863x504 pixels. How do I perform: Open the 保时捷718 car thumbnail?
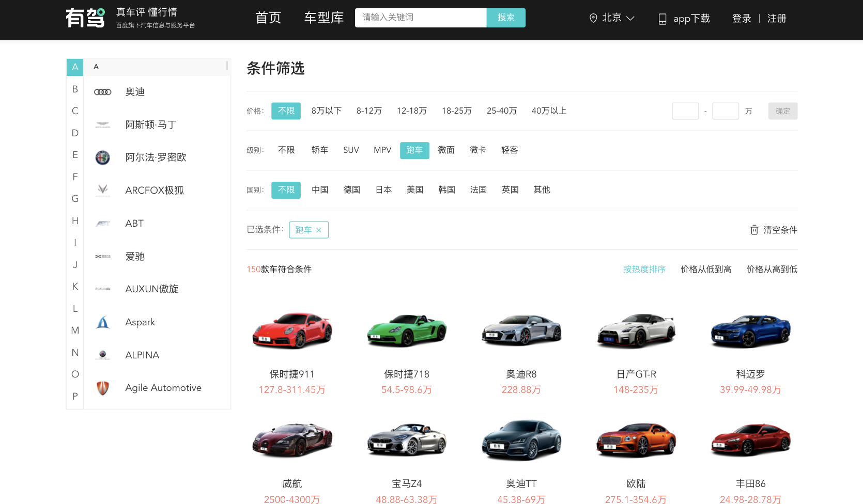point(407,330)
